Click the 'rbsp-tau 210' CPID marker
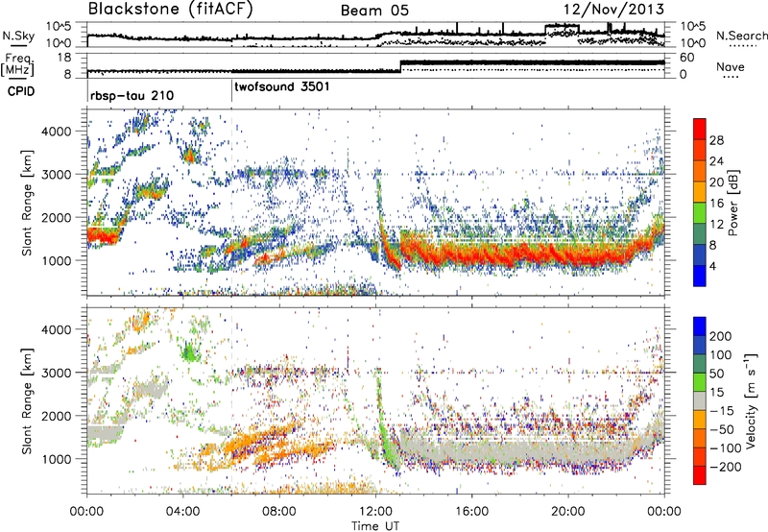This screenshot has width=768, height=532. [x=132, y=95]
